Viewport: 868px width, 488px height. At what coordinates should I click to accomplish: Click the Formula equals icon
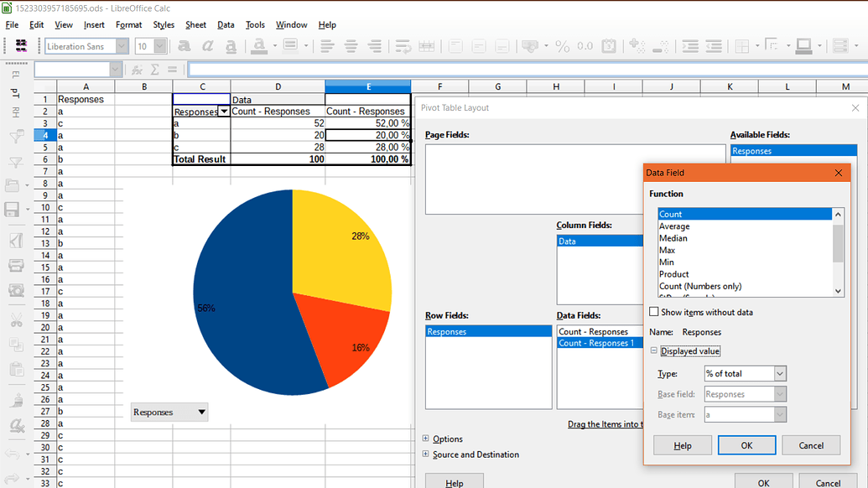172,70
